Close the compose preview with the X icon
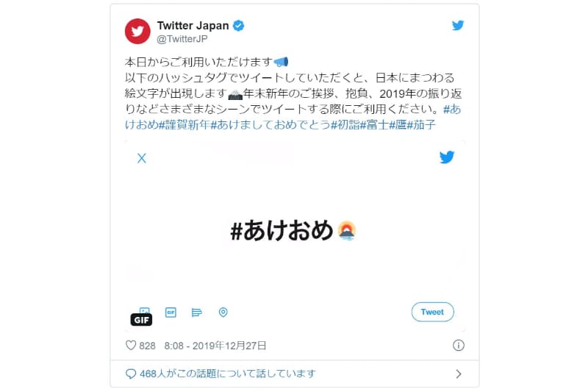Image resolution: width=588 pixels, height=392 pixels. (142, 158)
